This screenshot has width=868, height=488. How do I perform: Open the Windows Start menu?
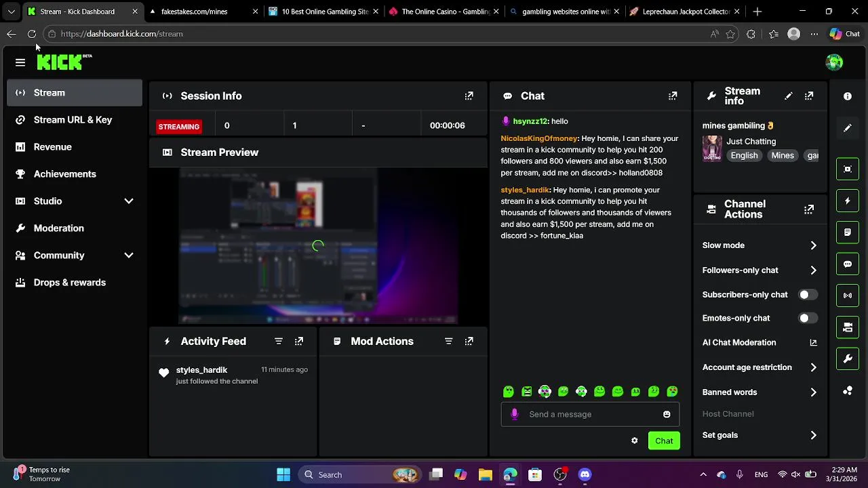[x=283, y=474]
